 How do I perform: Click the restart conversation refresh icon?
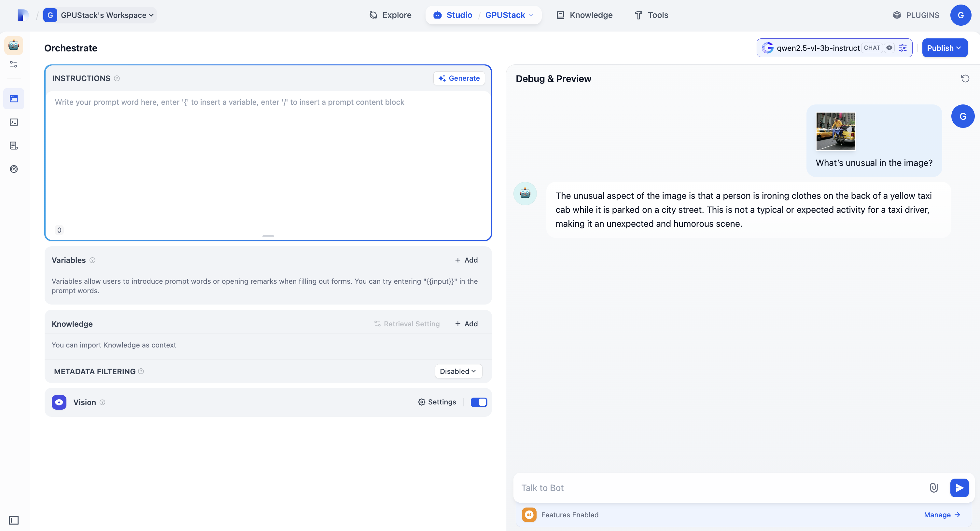(965, 79)
